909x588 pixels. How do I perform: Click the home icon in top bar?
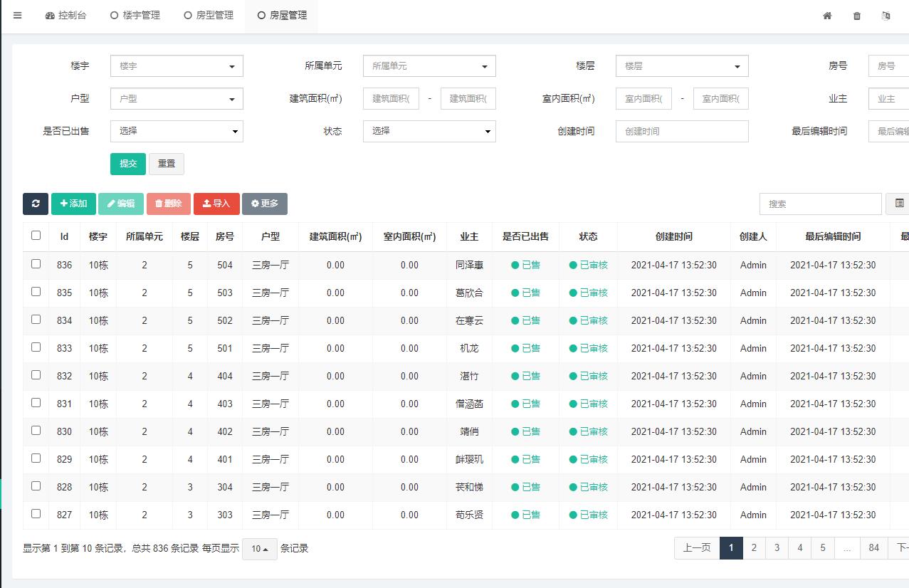click(x=827, y=16)
